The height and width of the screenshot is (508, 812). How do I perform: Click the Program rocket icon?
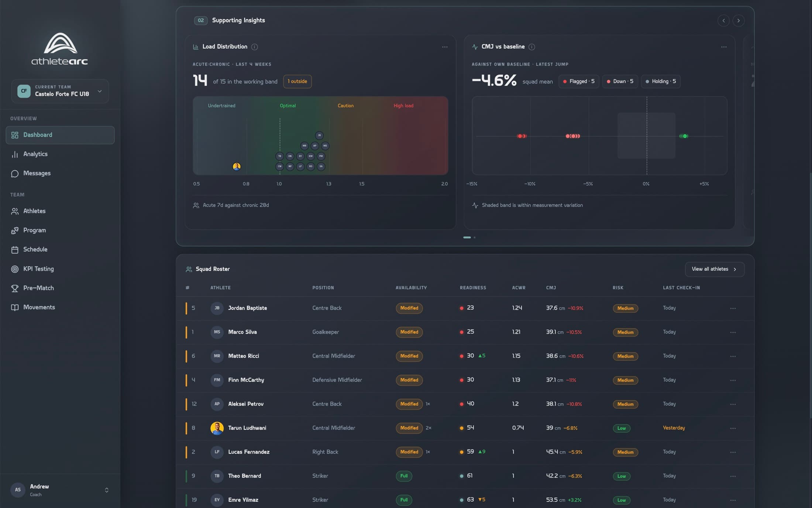[15, 231]
